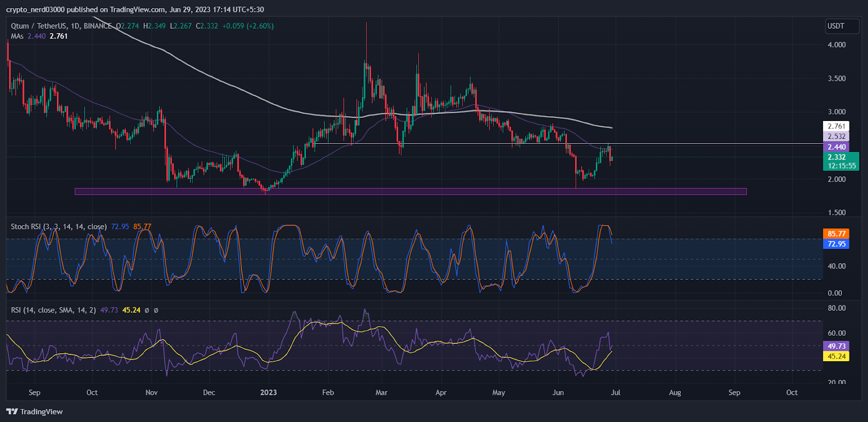
Task: Select the purple support zone rectangle
Action: (x=411, y=191)
